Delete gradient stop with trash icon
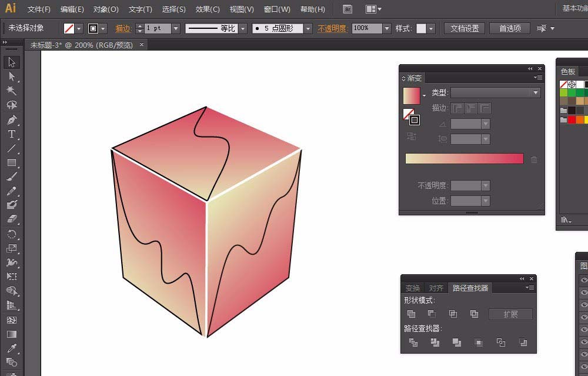This screenshot has width=588, height=376. coord(534,159)
